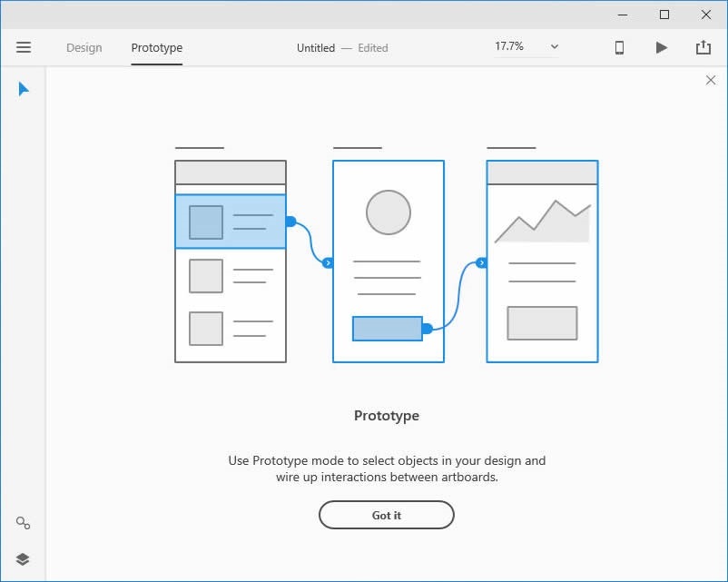Switch to the Design tab
Screen dimensions: 728x582
click(x=84, y=47)
